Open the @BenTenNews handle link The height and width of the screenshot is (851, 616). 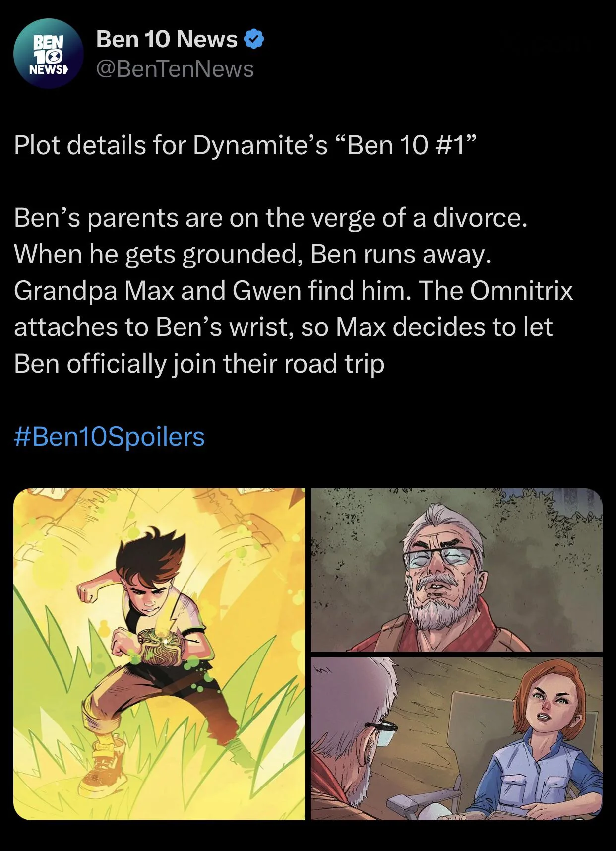pos(175,69)
